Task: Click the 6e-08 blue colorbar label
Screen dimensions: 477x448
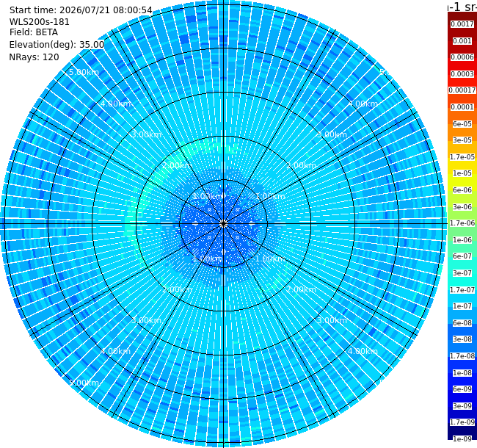Action: tap(462, 323)
